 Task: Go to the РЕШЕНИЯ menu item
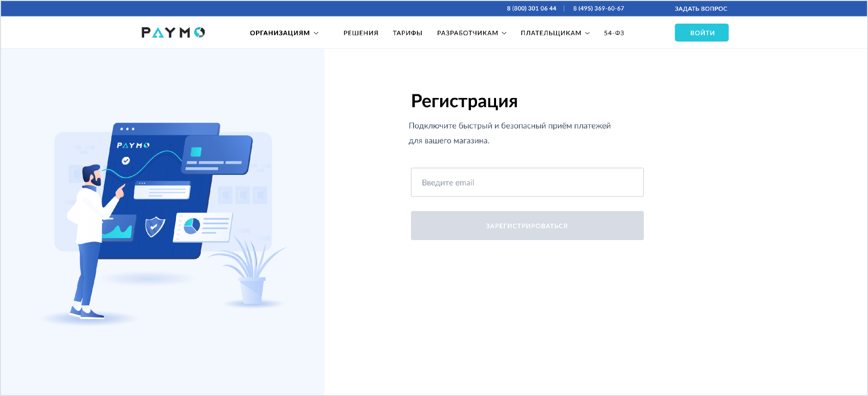(x=361, y=33)
